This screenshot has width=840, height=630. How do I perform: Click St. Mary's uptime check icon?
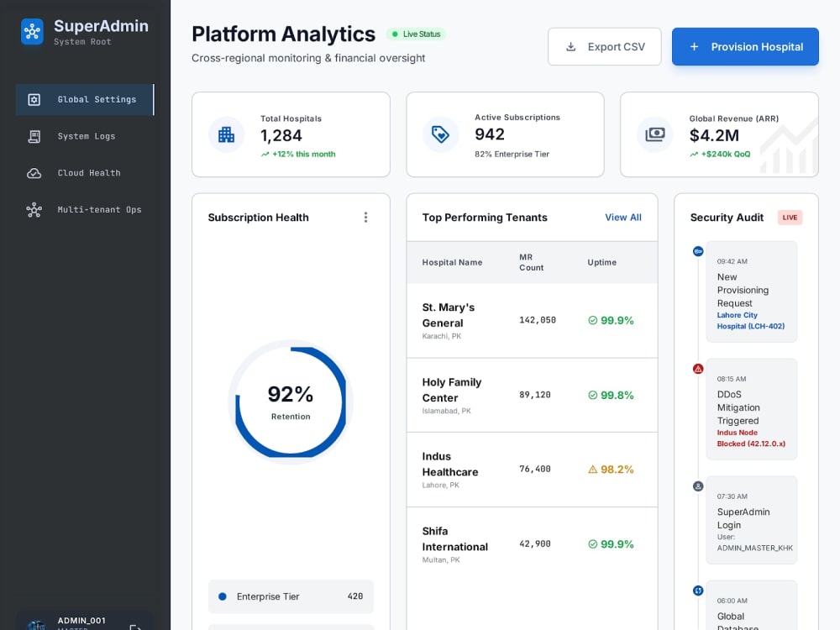[592, 320]
